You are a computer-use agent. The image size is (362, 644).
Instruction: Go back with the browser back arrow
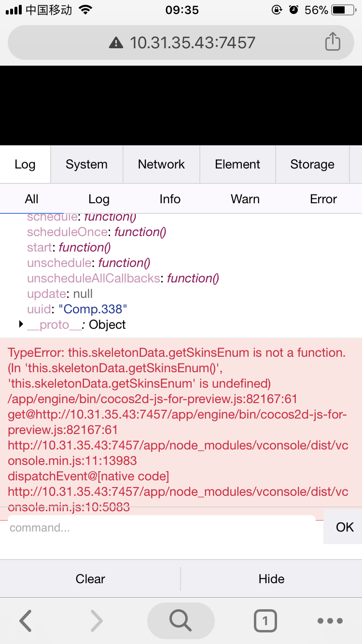click(26, 621)
